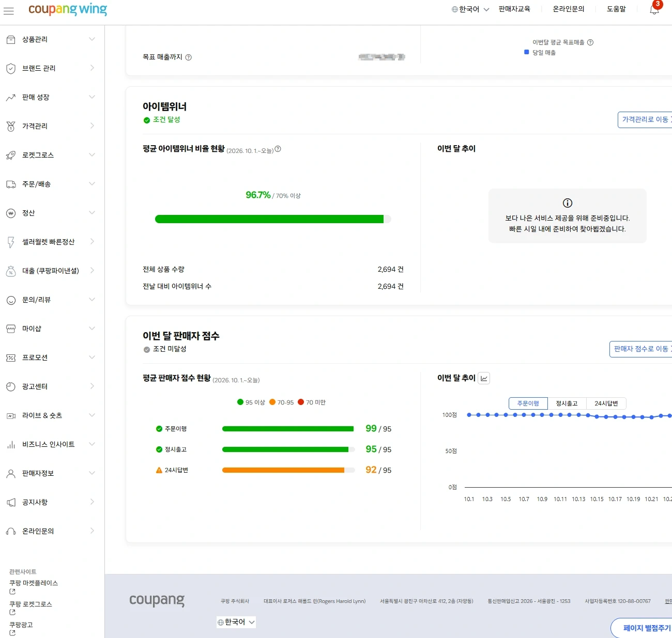
Task: Expand the 판매 성장 sidebar menu
Action: point(92,97)
